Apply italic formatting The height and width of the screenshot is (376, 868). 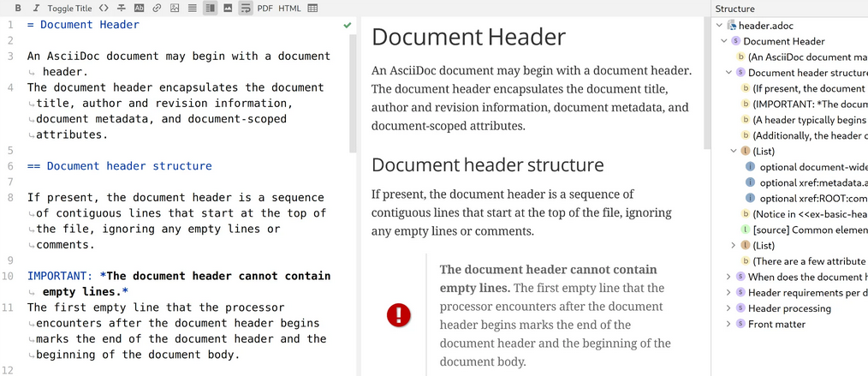click(x=33, y=9)
